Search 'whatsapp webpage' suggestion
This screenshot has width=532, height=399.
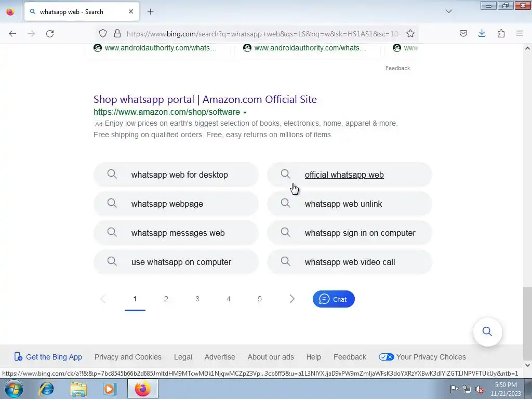(176, 204)
